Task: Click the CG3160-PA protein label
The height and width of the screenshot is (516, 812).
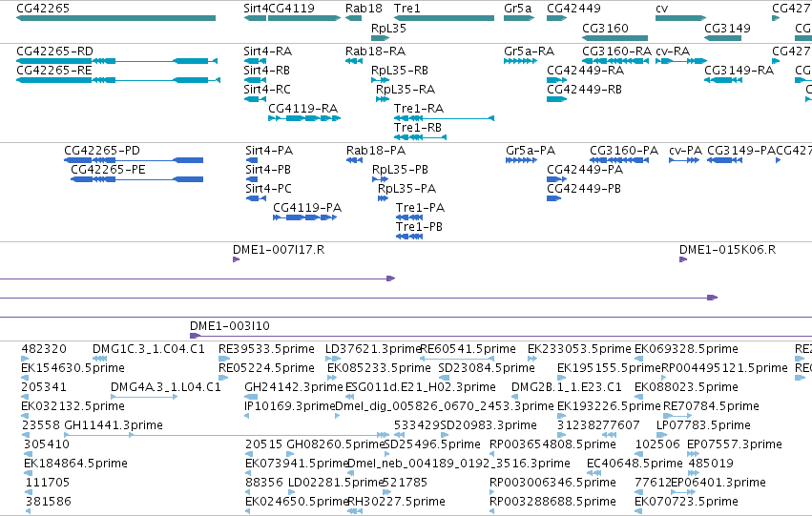Action: pos(624,151)
